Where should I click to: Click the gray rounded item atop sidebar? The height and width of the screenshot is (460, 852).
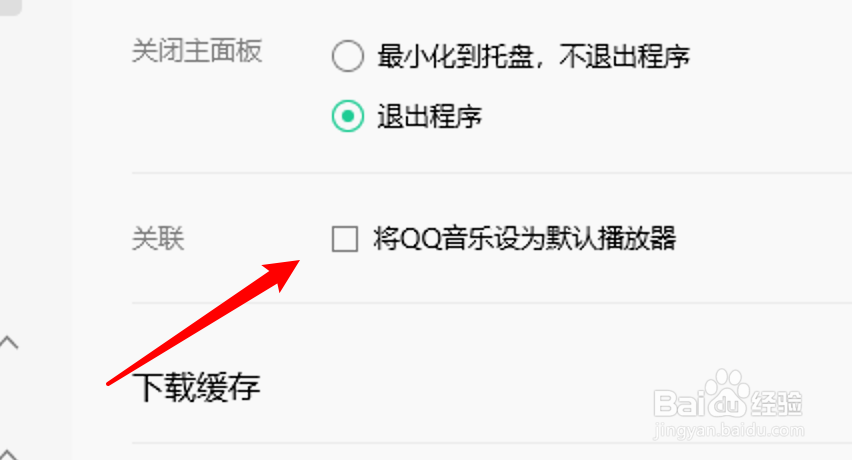(10, 7)
